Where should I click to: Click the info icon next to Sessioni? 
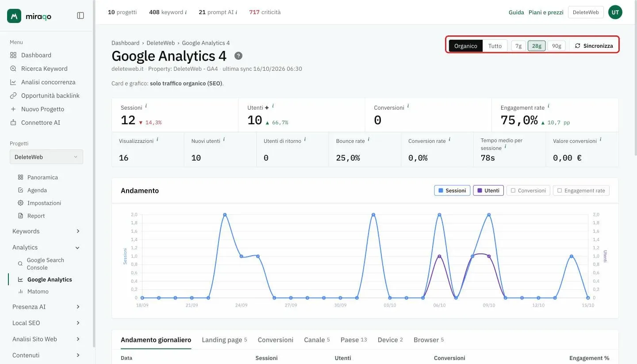point(146,106)
